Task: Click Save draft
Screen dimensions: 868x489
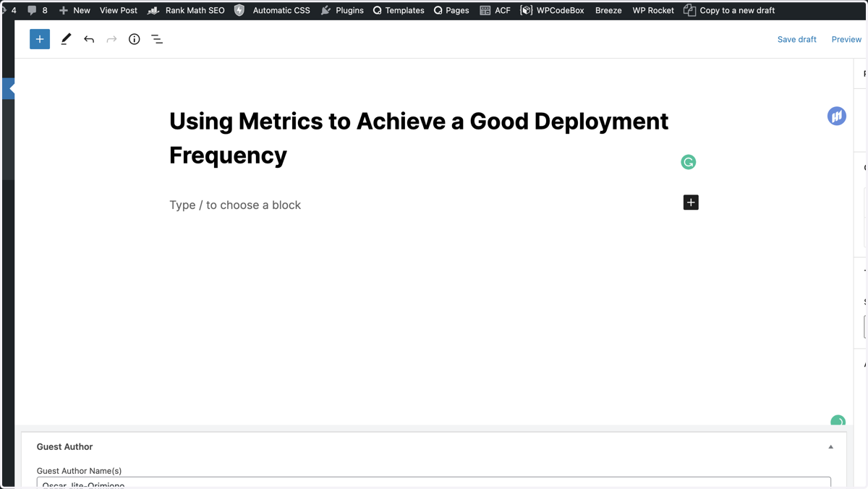Action: click(x=797, y=39)
